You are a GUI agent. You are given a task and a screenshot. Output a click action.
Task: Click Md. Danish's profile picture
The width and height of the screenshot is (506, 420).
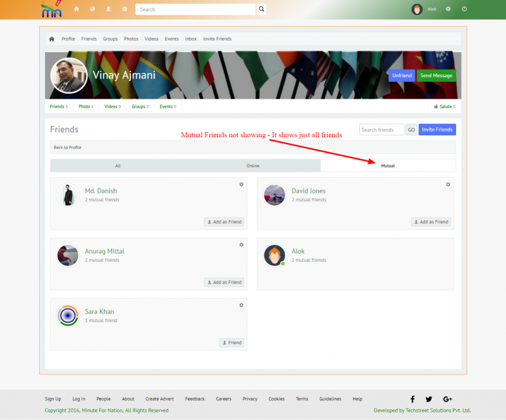click(68, 195)
